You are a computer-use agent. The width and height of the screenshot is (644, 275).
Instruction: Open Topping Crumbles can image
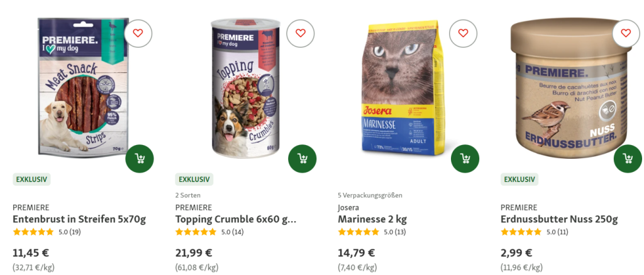coord(245,87)
